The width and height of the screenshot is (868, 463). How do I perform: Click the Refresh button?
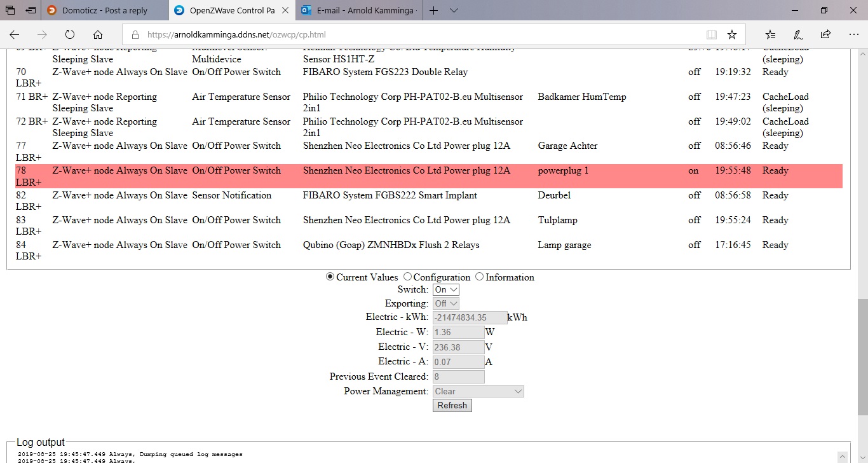452,405
